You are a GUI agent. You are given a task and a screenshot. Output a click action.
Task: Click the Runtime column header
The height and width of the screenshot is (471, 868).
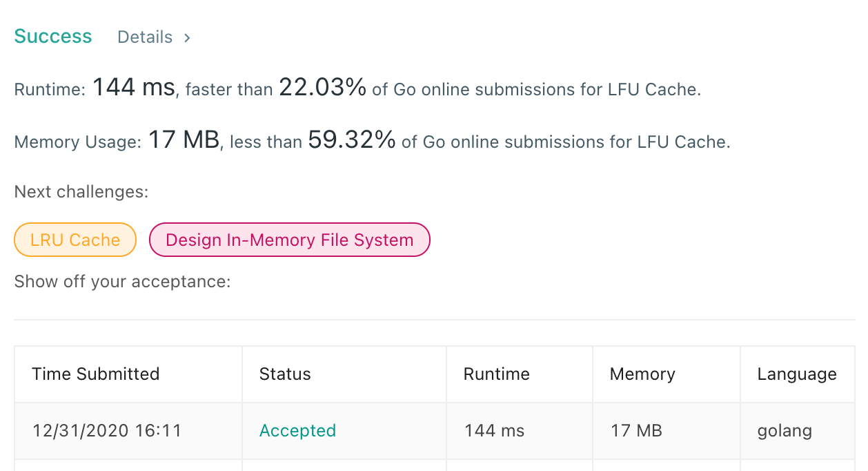click(x=497, y=374)
